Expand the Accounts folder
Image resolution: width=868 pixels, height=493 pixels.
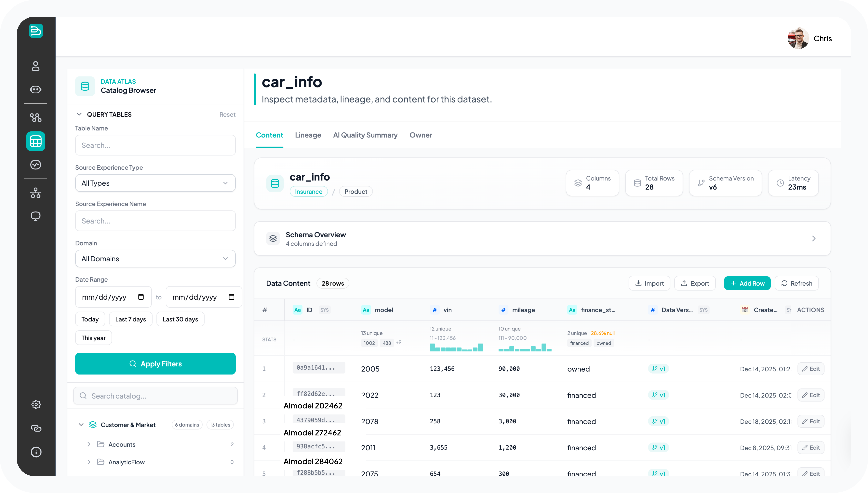(x=89, y=444)
